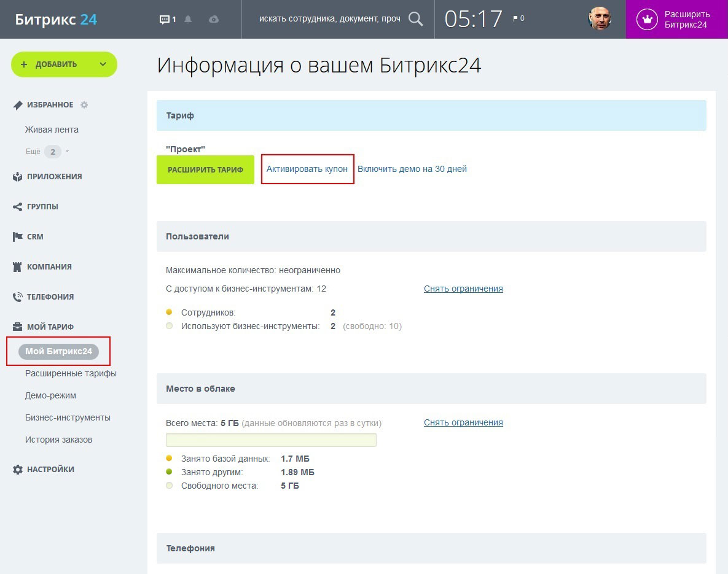Click the cloud storage usage bar
The height and width of the screenshot is (574, 728).
click(271, 440)
